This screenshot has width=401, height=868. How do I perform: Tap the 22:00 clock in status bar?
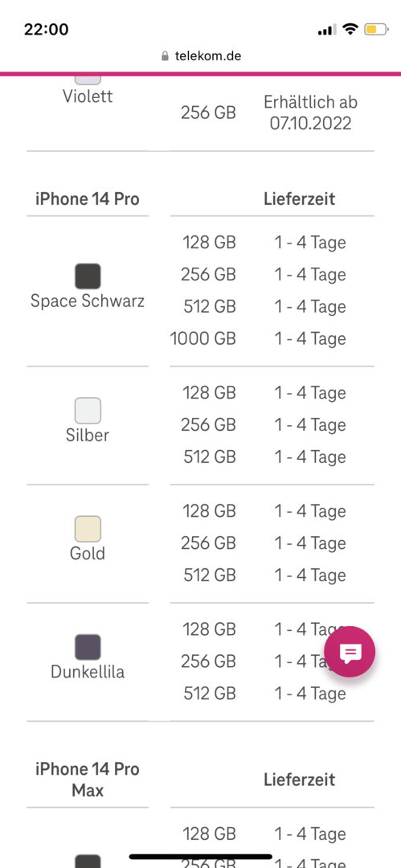tap(47, 30)
